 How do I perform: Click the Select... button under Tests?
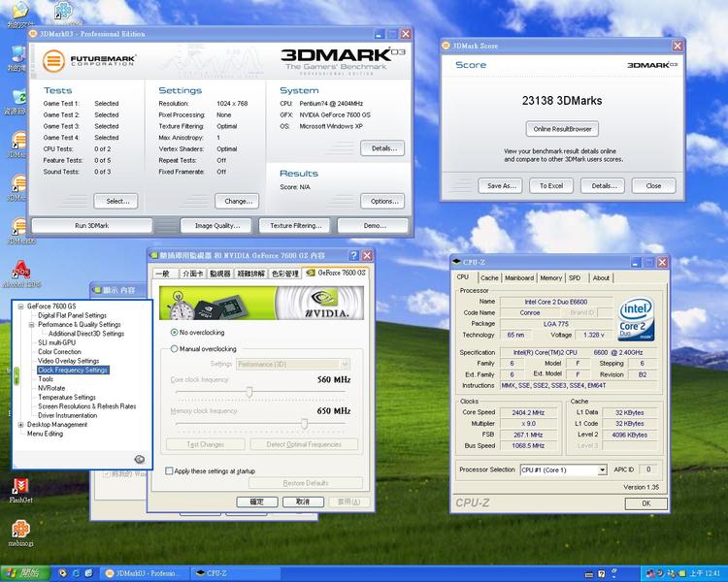[x=116, y=201]
